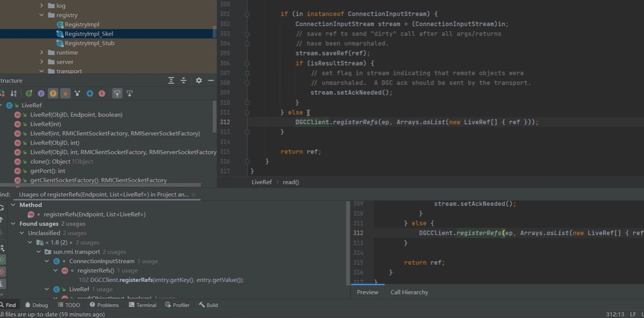
Task: Expand the runtime folder
Action: tap(42, 53)
